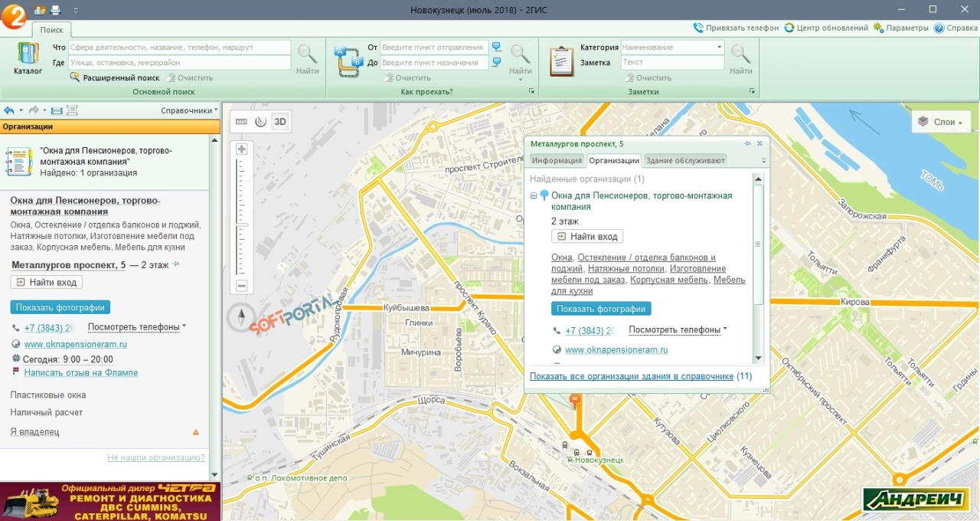This screenshot has width=980, height=521.
Task: Pick destination point on map next to До field
Action: pos(497,62)
